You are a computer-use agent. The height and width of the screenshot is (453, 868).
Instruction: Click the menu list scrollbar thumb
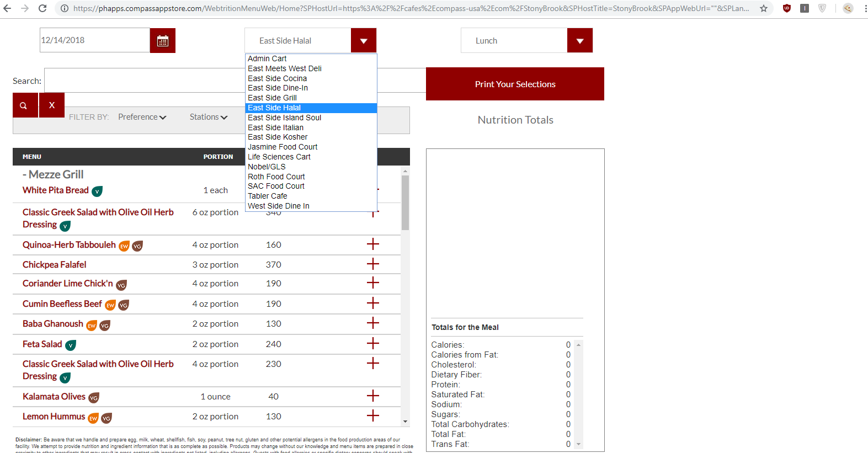406,202
